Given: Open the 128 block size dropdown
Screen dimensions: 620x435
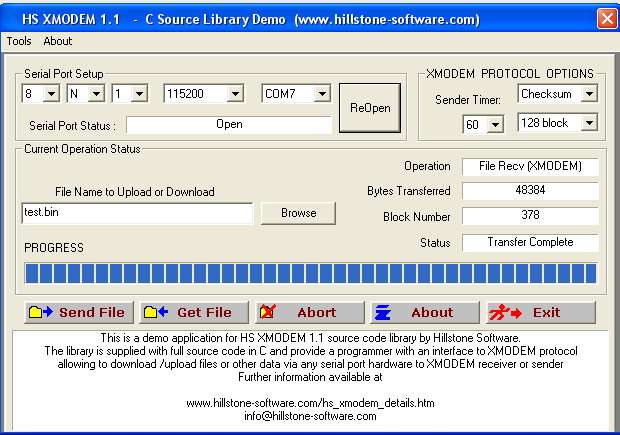Looking at the screenshot, I should (589, 123).
